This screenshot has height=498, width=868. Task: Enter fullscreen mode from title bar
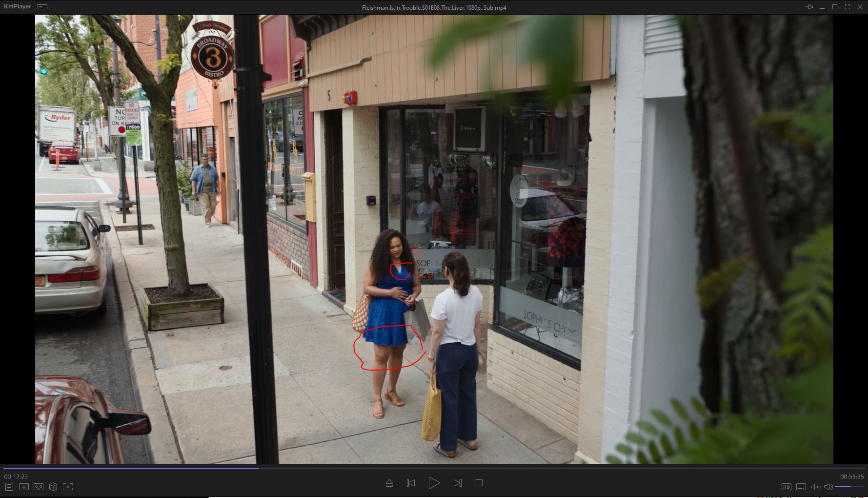tap(848, 7)
